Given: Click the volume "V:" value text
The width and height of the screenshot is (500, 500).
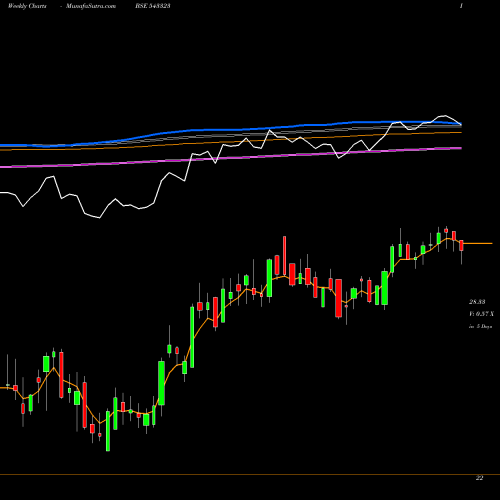Looking at the screenshot, I should tap(481, 314).
